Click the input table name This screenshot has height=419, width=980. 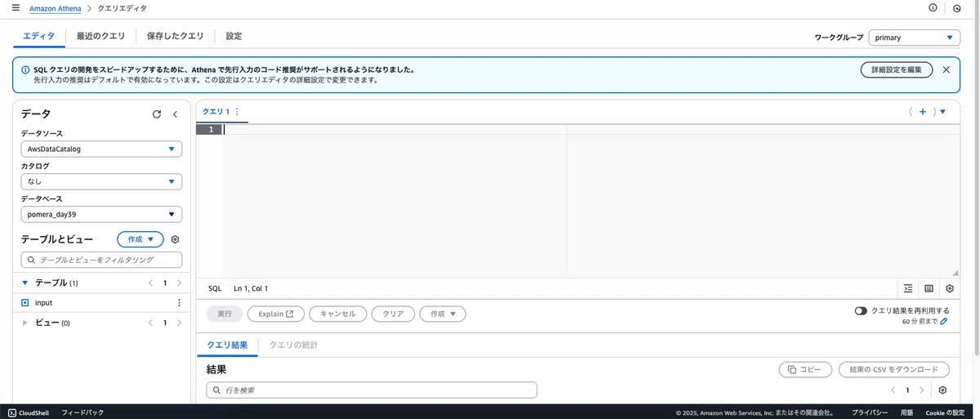pyautogui.click(x=43, y=303)
